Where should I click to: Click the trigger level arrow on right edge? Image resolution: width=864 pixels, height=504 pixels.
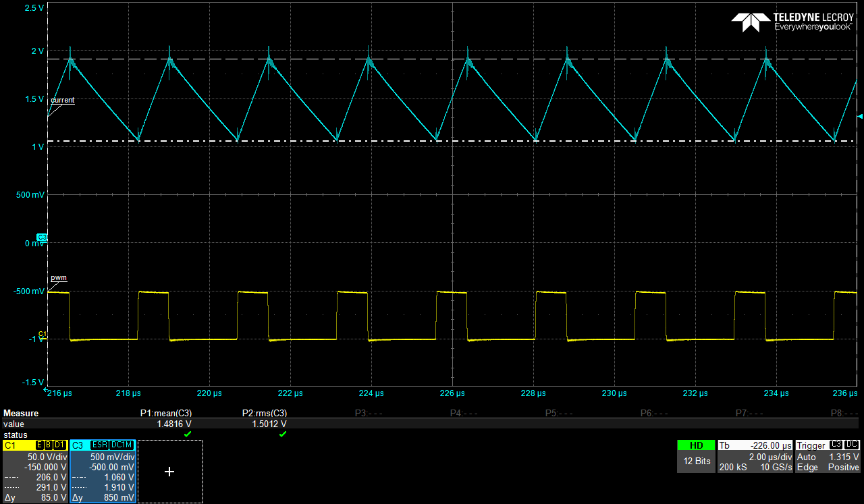click(859, 117)
